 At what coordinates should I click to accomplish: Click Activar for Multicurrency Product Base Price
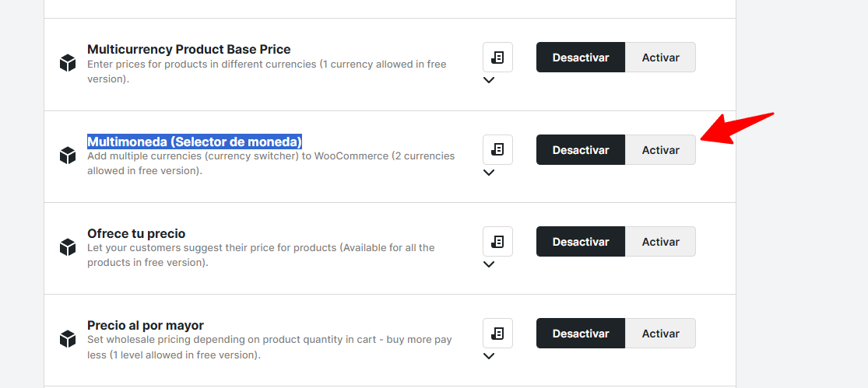pos(660,58)
